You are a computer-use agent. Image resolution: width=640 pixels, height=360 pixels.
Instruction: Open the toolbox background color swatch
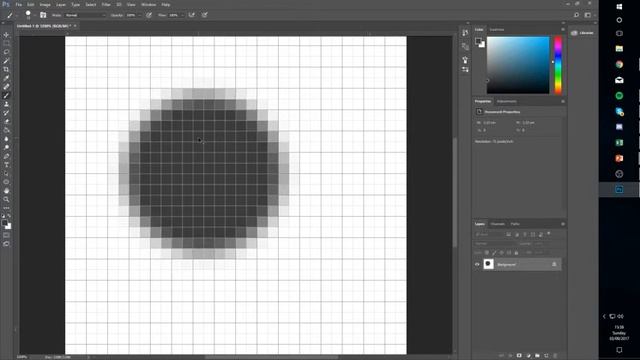pyautogui.click(x=9, y=227)
